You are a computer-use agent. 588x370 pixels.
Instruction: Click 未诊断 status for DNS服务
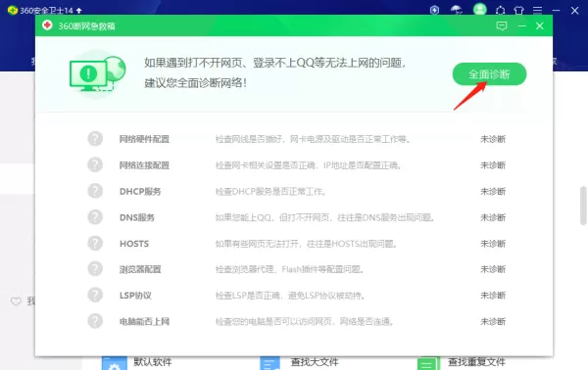tap(493, 217)
